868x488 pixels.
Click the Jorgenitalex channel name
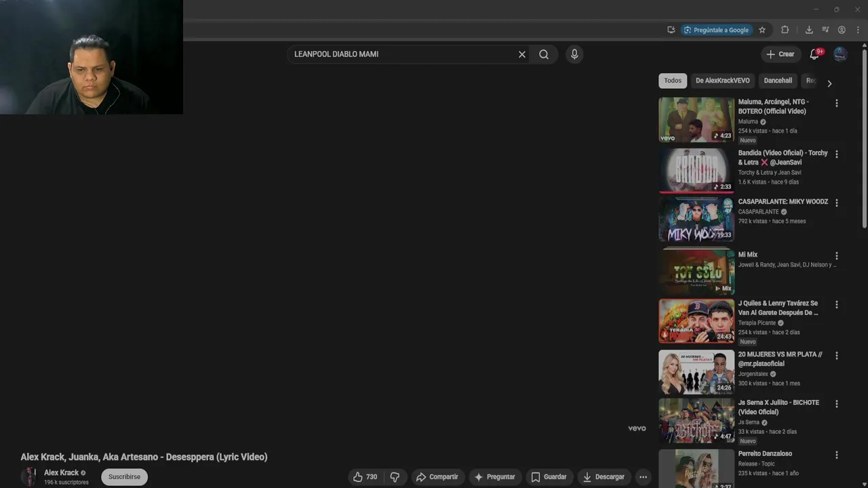click(753, 373)
